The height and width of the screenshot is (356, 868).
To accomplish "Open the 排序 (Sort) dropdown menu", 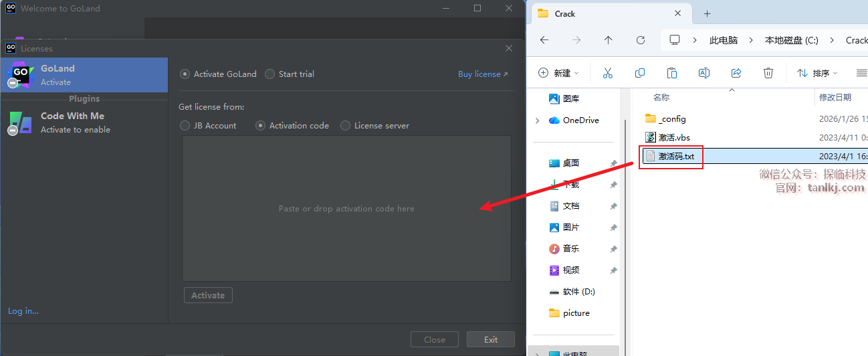I will (x=816, y=73).
